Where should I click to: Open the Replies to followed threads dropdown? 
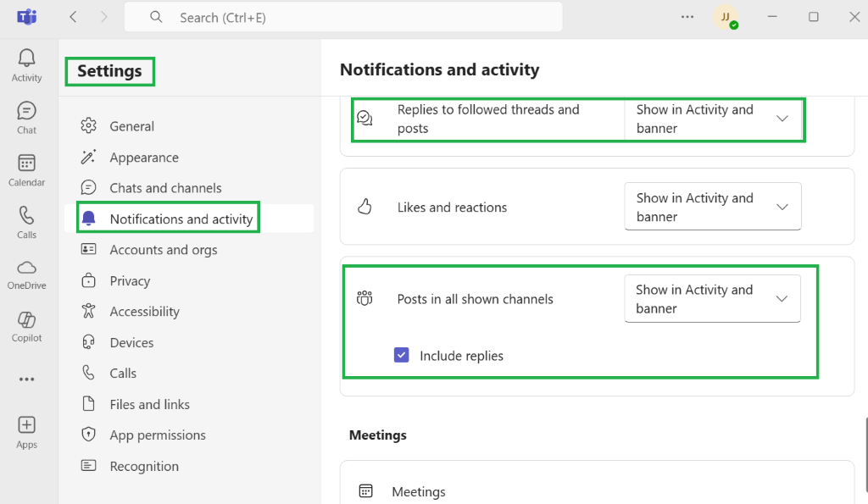pyautogui.click(x=712, y=119)
